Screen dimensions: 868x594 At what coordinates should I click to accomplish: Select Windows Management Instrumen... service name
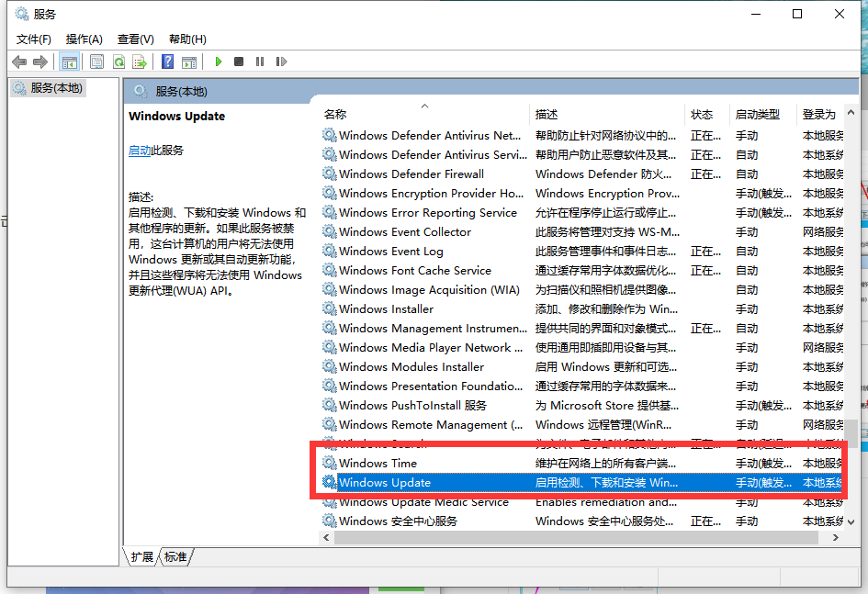coord(433,329)
